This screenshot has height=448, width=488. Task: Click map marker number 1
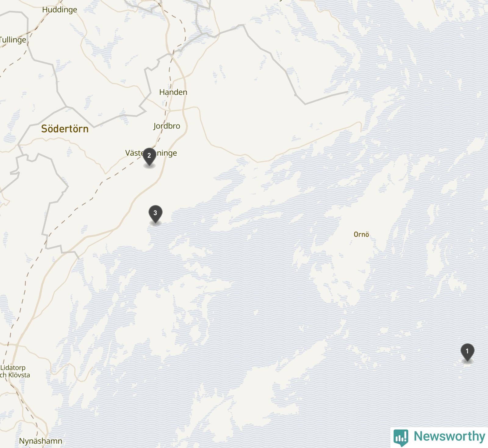coord(467,352)
